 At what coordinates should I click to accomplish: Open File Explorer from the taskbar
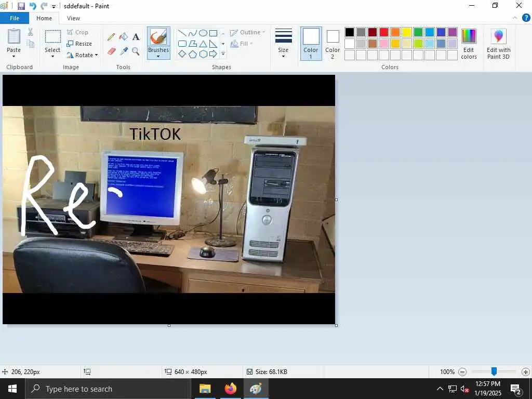[205, 389]
